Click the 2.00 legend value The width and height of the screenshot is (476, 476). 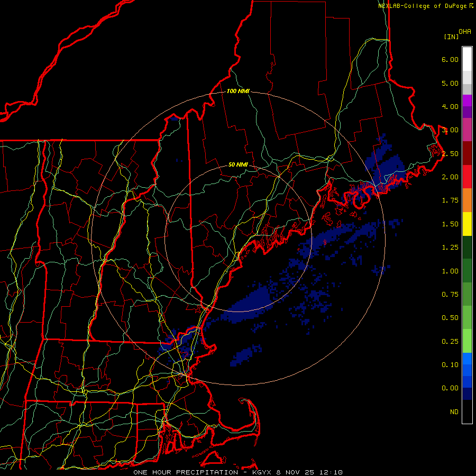tap(450, 177)
